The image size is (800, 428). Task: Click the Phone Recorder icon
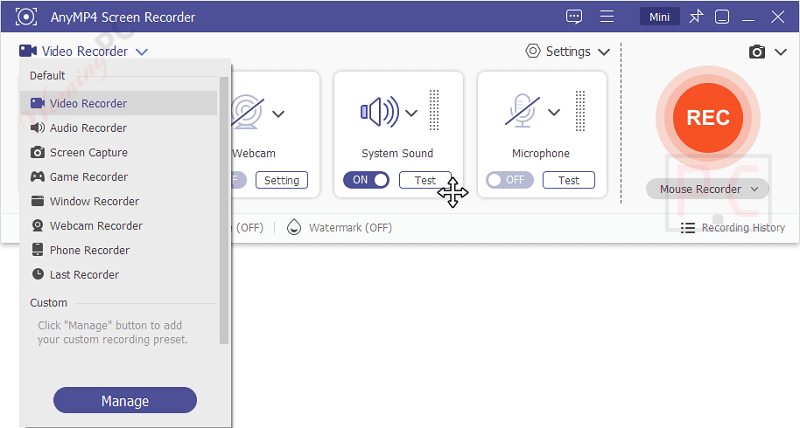[37, 249]
